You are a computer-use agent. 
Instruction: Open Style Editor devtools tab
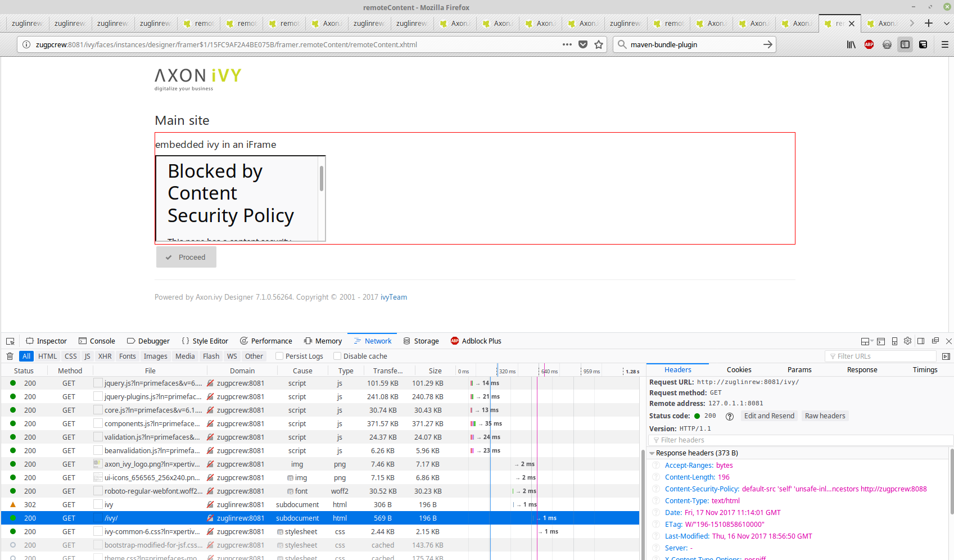(x=205, y=341)
